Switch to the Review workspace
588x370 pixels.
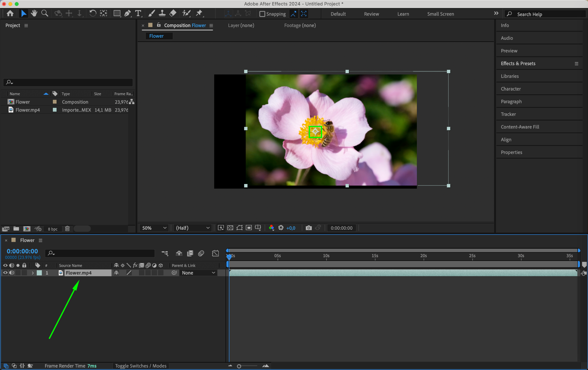(x=372, y=14)
